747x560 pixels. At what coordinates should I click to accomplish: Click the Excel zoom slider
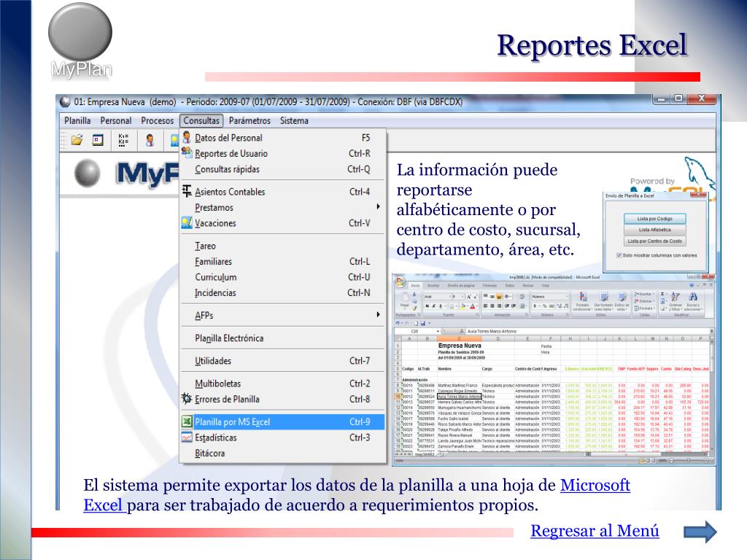click(x=689, y=461)
